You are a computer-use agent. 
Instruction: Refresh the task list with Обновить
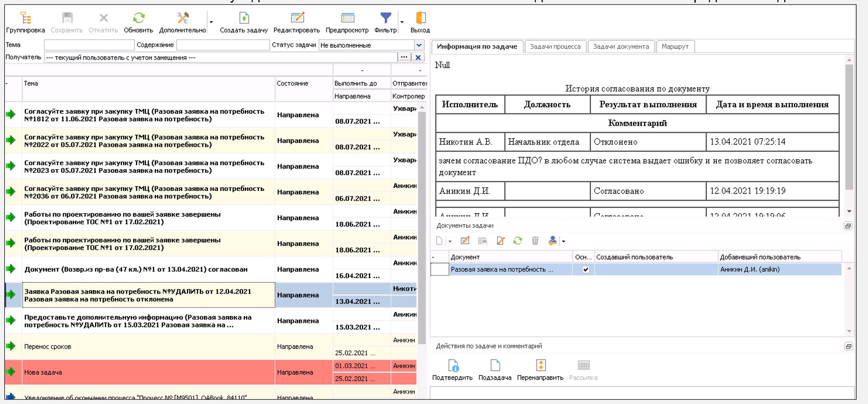pos(138,19)
